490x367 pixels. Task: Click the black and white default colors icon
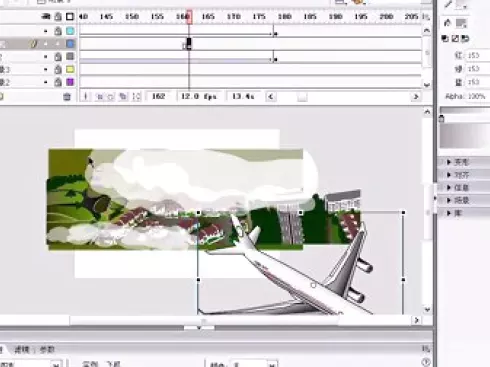pyautogui.click(x=445, y=39)
